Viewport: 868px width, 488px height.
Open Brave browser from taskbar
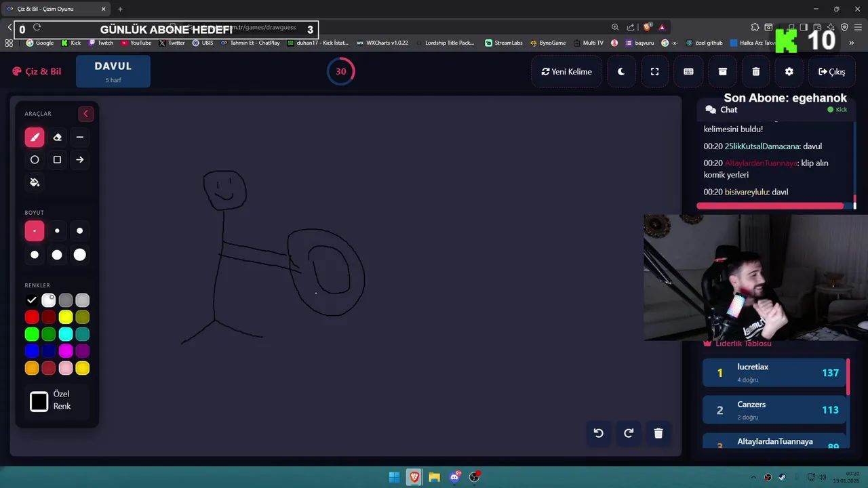pos(414,477)
